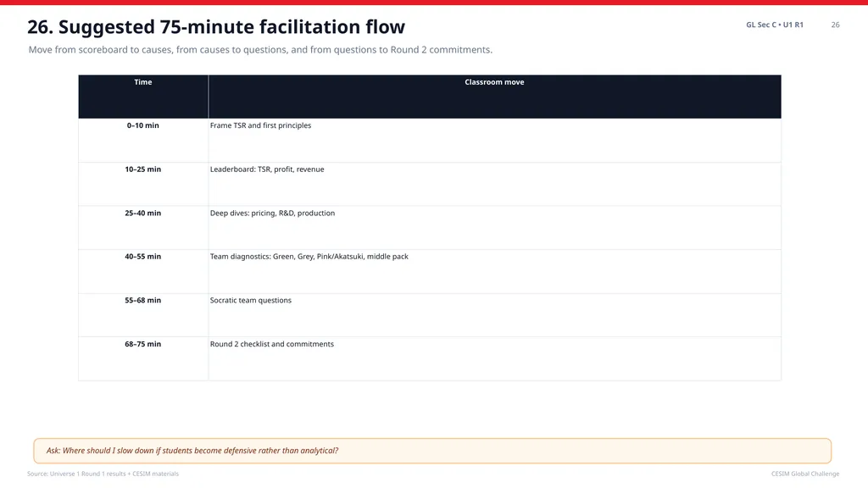Select the 'Time' column header
868x488 pixels.
tap(142, 97)
